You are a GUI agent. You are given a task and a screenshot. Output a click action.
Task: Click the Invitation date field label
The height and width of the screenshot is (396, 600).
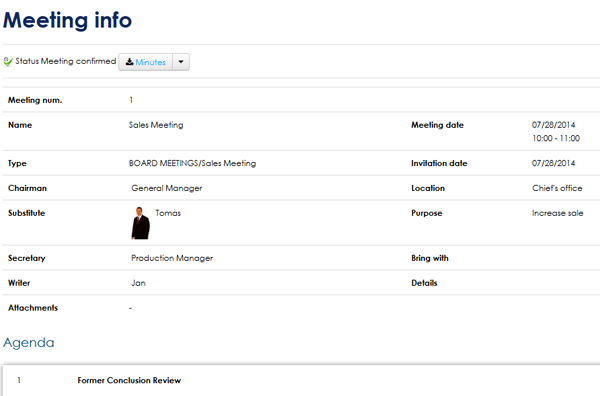[439, 163]
